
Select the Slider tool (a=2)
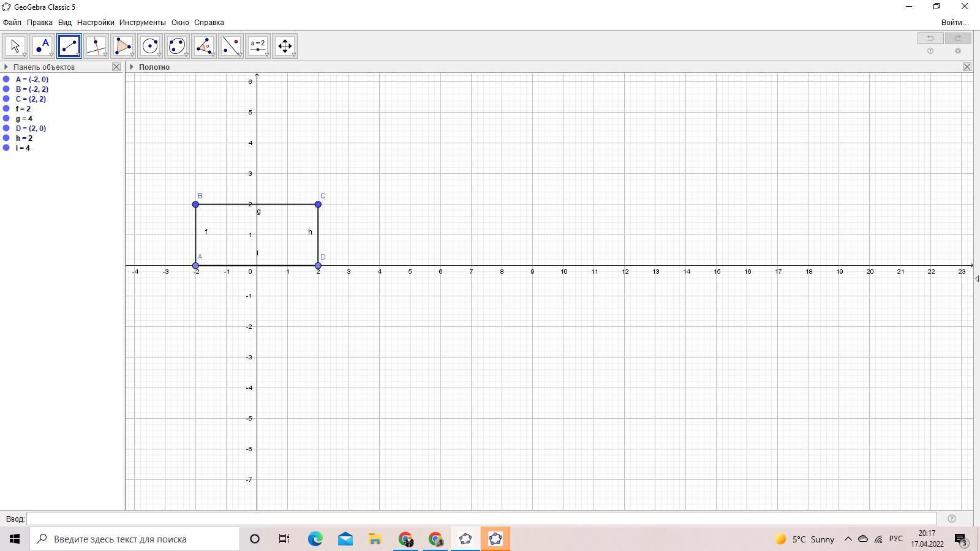tap(258, 46)
